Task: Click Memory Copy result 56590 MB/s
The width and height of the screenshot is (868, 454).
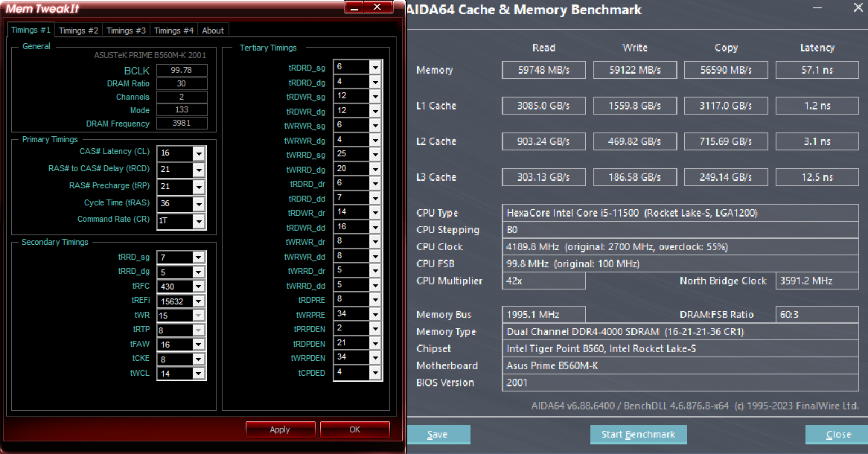Action: pyautogui.click(x=726, y=70)
